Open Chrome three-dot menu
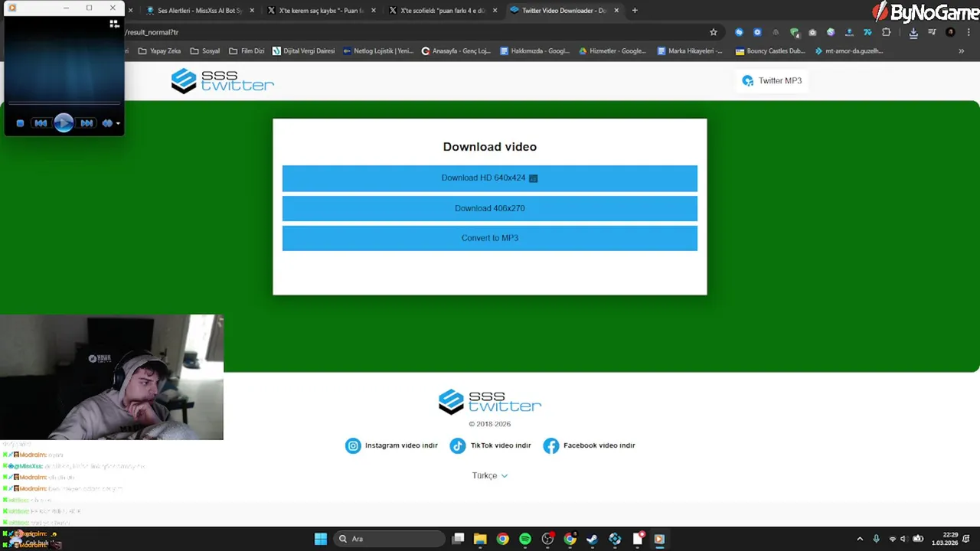 pyautogui.click(x=969, y=32)
